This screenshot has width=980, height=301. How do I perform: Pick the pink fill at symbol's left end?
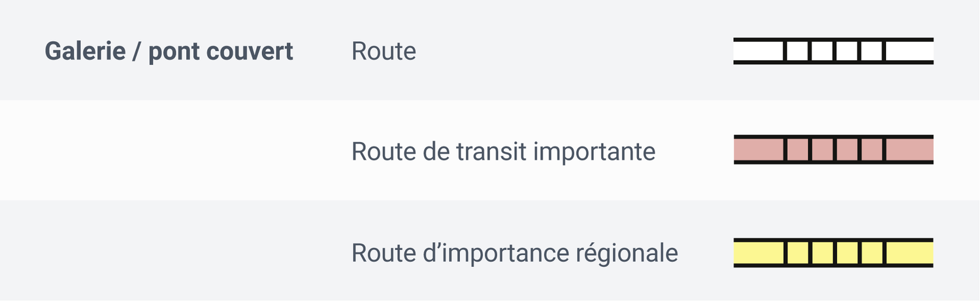tap(758, 150)
